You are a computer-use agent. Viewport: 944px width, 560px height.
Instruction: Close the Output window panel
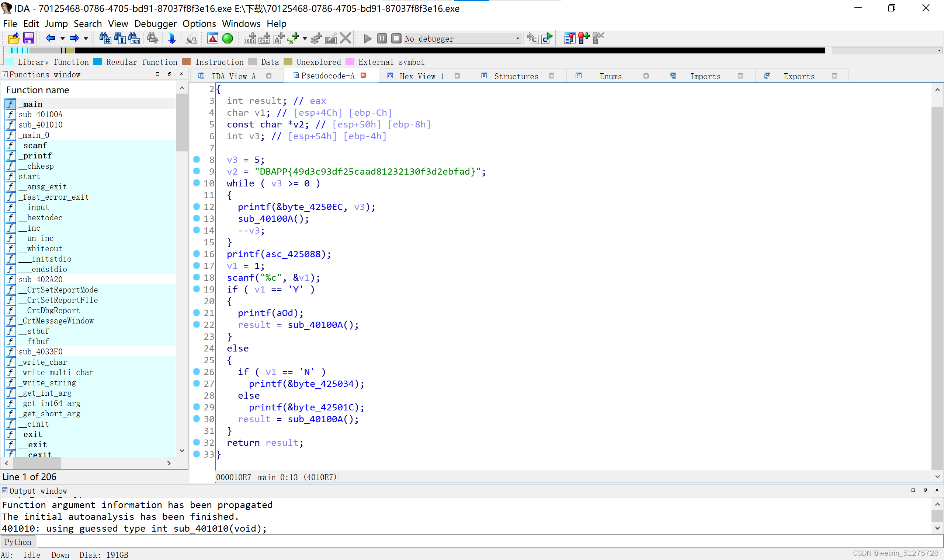point(937,490)
